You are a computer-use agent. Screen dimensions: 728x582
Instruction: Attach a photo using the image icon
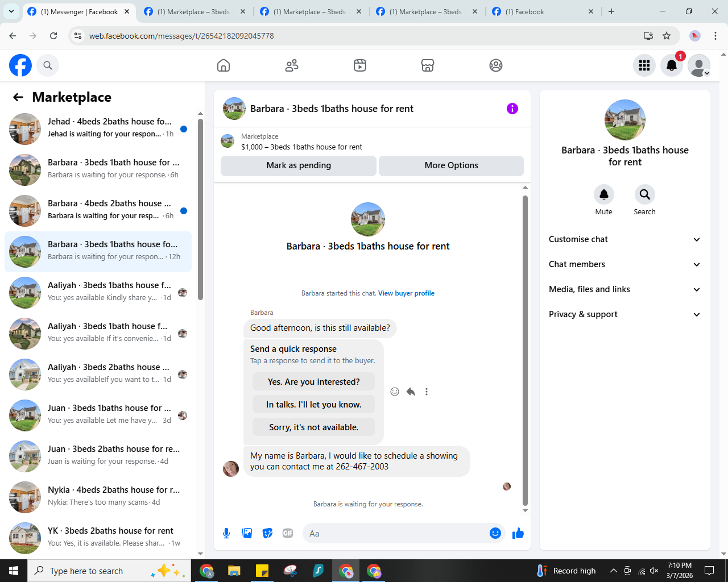click(x=247, y=533)
